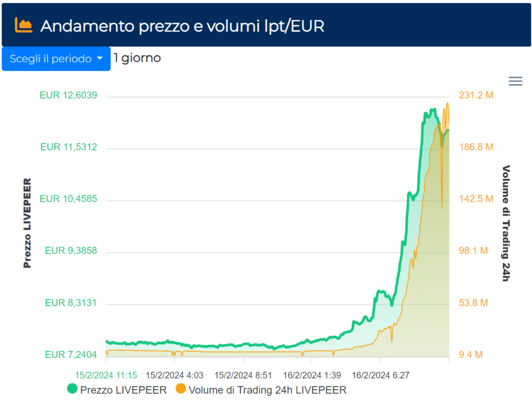Screen dimensions: 532x401
Task: Click the 'EUR 9,3858' price axis label
Action: pos(71,251)
